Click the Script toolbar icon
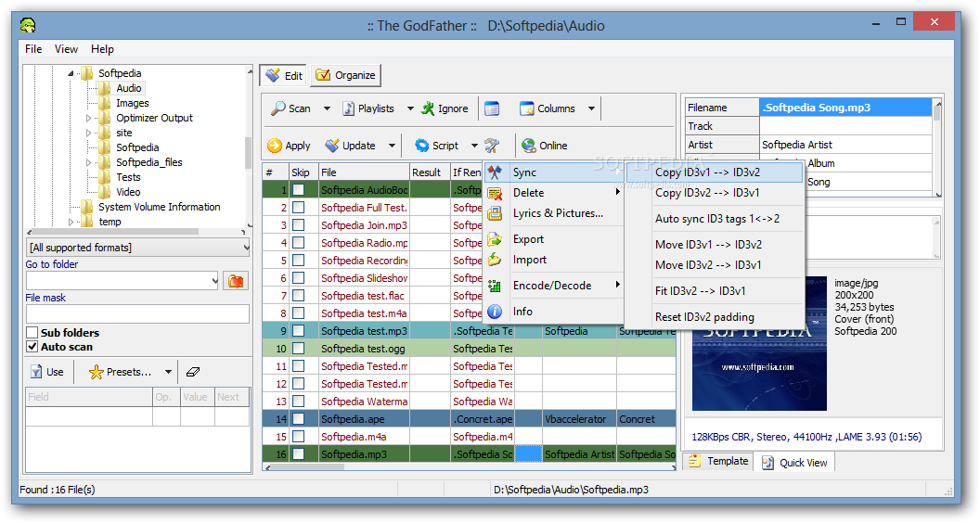The image size is (980, 523). (x=422, y=146)
